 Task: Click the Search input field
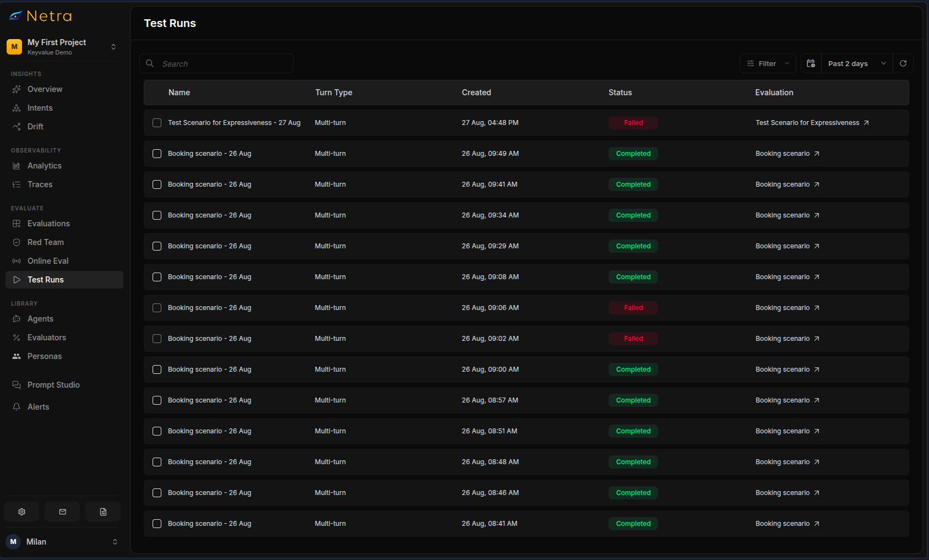tap(216, 63)
